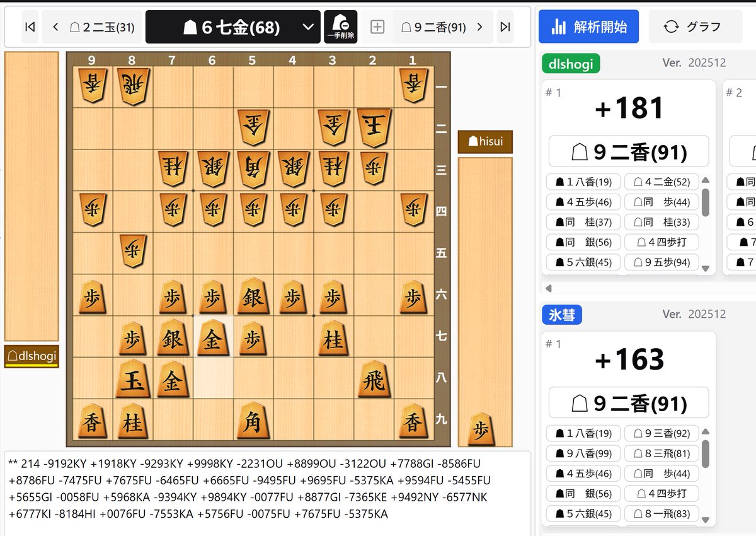Select opponent's knight on 7三
This screenshot has height=536, width=756.
coord(172,169)
